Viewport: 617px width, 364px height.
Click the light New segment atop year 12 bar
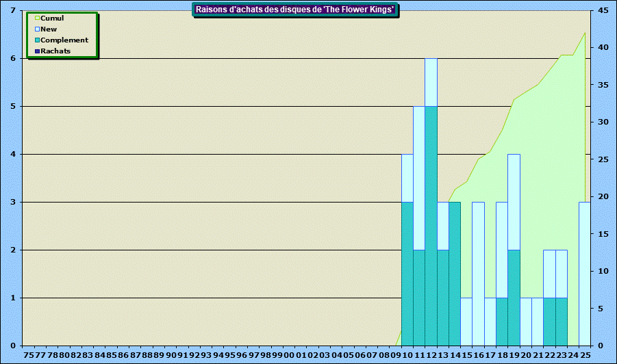point(431,82)
